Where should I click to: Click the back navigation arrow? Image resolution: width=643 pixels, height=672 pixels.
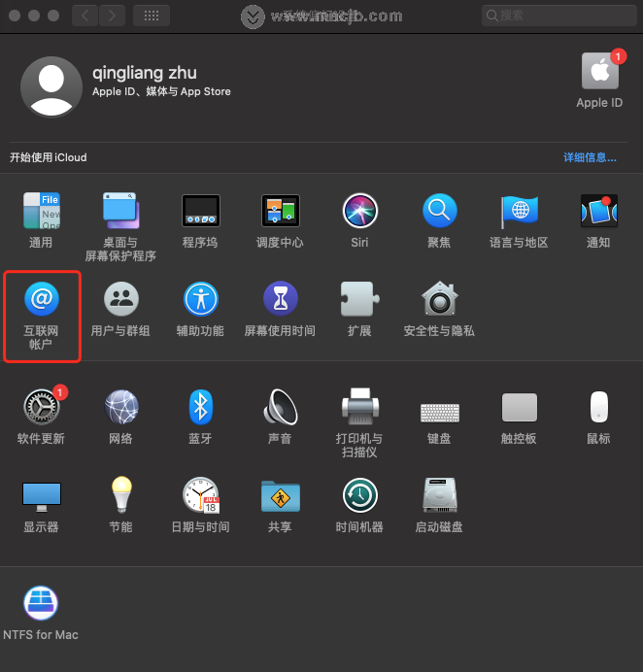coord(85,16)
